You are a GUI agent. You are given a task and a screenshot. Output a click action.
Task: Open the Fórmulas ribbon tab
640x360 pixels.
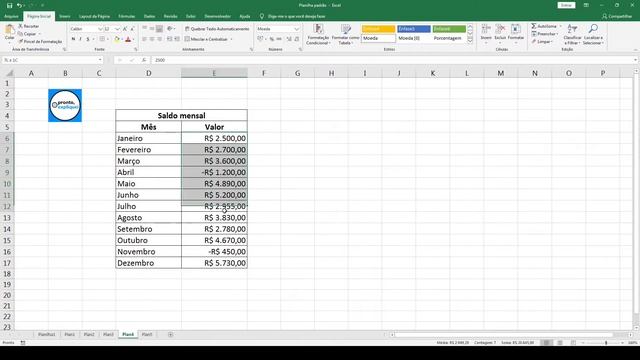pyautogui.click(x=127, y=16)
